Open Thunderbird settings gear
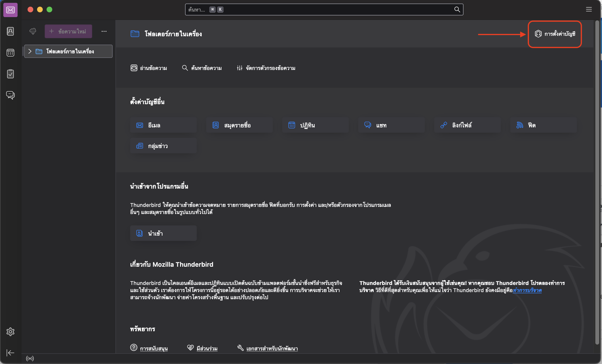The width and height of the screenshot is (602, 364). (x=10, y=332)
